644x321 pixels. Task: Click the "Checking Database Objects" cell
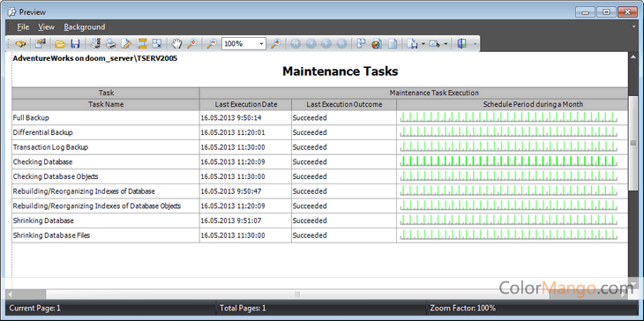click(x=106, y=177)
